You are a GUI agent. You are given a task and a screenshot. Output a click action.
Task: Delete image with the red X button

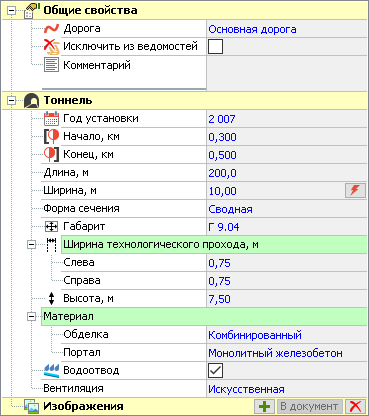tap(355, 406)
